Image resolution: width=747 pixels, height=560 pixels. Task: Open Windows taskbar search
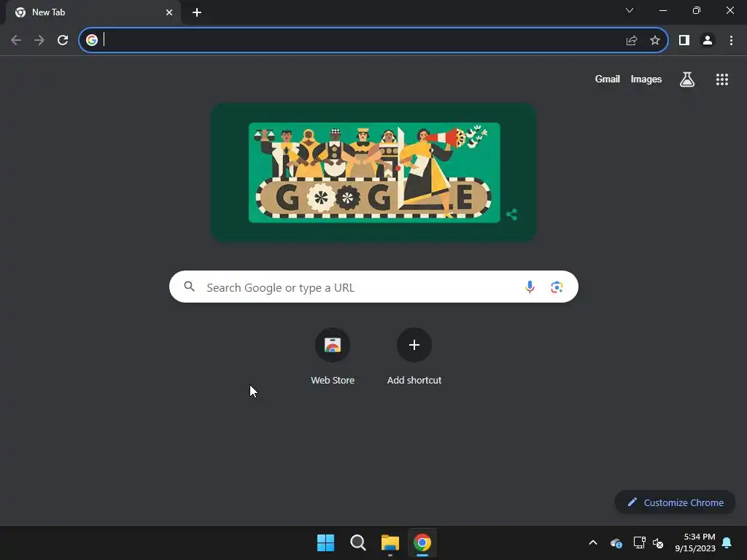click(x=357, y=542)
